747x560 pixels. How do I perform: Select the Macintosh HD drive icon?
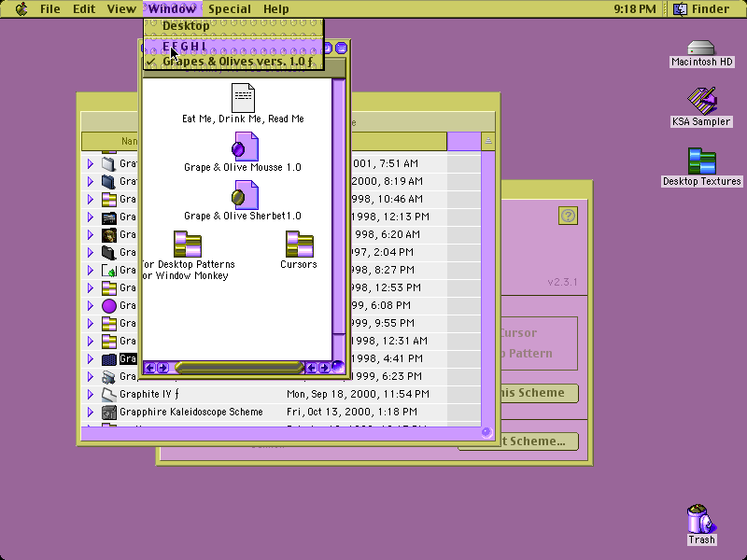[701, 49]
